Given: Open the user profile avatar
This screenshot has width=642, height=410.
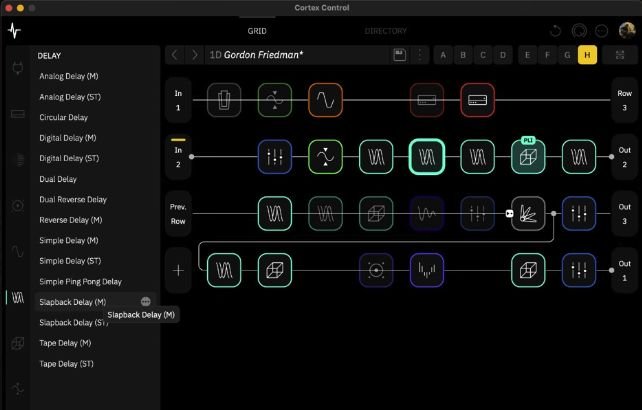Looking at the screenshot, I should 626,30.
